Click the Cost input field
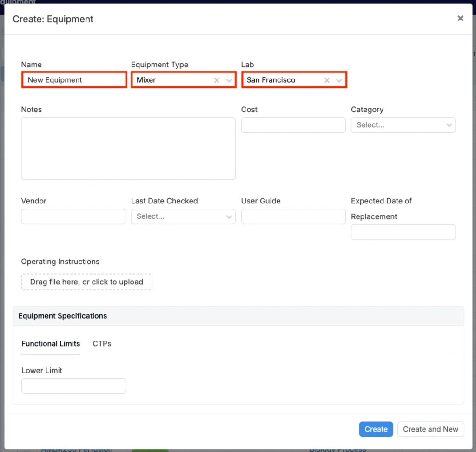The image size is (476, 452). pyautogui.click(x=293, y=125)
